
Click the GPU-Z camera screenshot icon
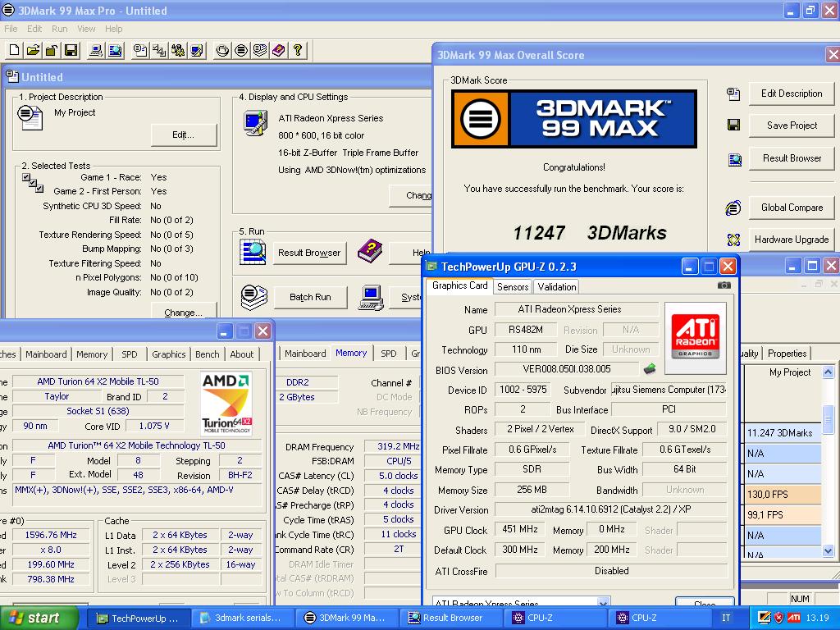pyautogui.click(x=724, y=285)
